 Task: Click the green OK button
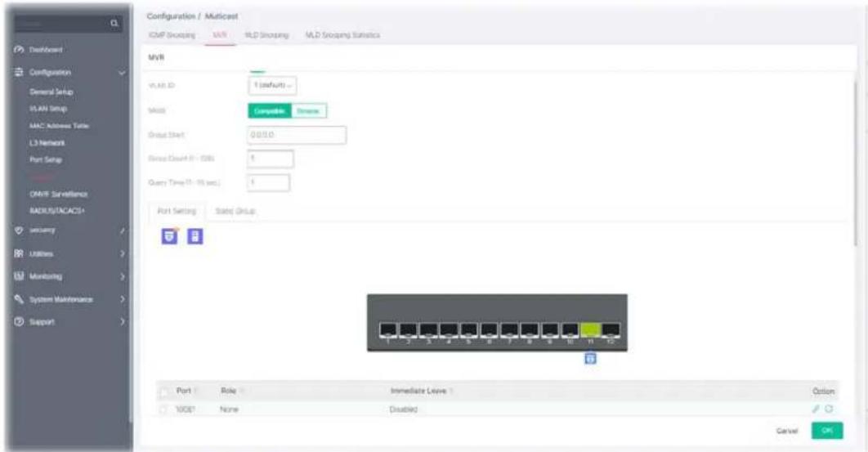(827, 431)
